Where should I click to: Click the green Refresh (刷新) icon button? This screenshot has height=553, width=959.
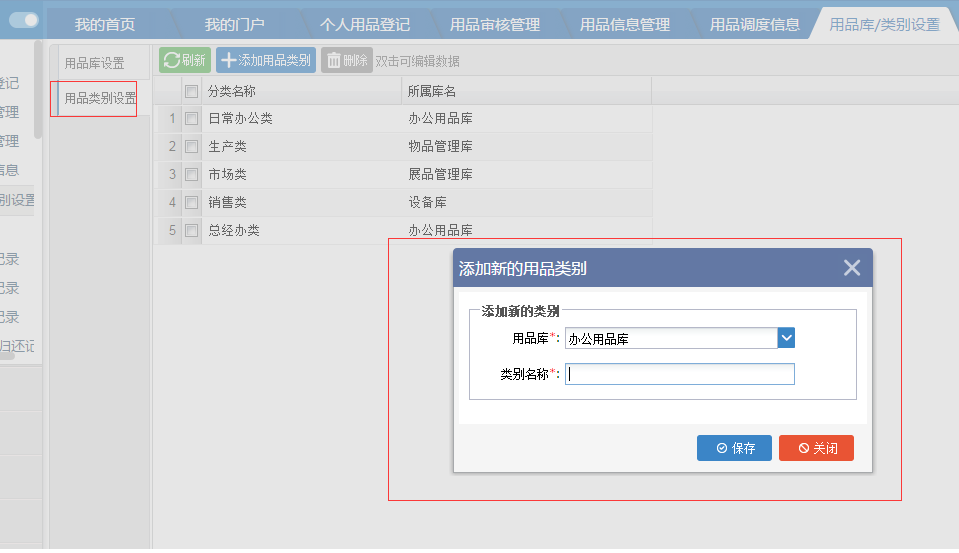pos(184,61)
